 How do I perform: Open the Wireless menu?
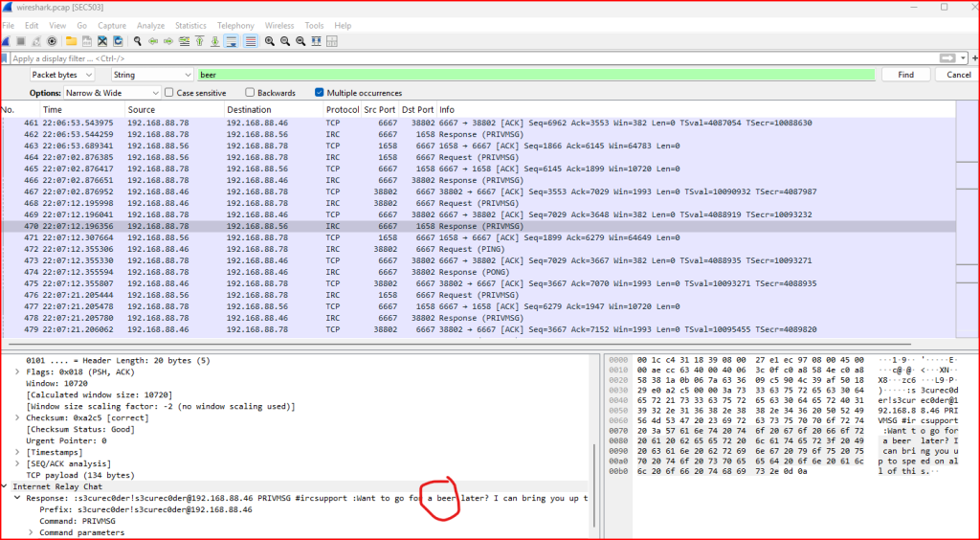click(x=279, y=26)
